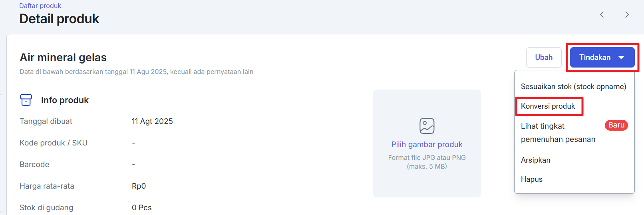
Task: Open the Daftar produk breadcrumb link
Action: click(x=40, y=6)
